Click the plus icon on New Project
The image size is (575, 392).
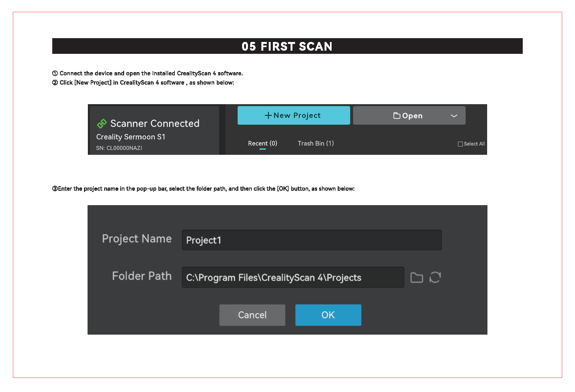point(268,115)
